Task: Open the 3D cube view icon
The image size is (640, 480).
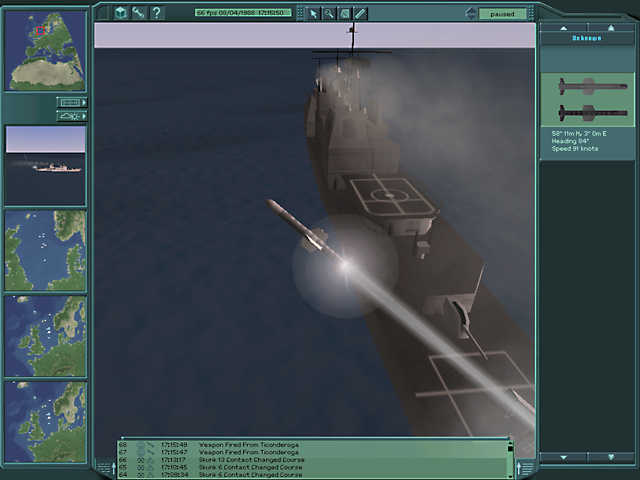Action: 120,13
